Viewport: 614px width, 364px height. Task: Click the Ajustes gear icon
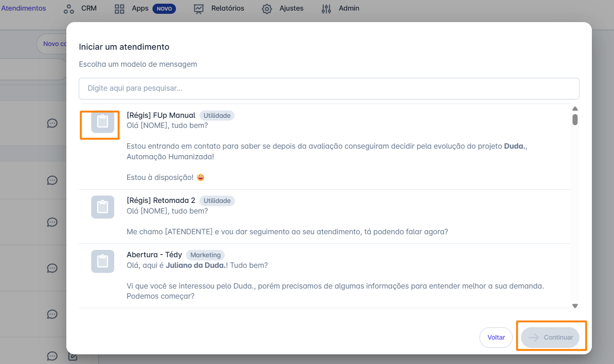[x=267, y=9]
